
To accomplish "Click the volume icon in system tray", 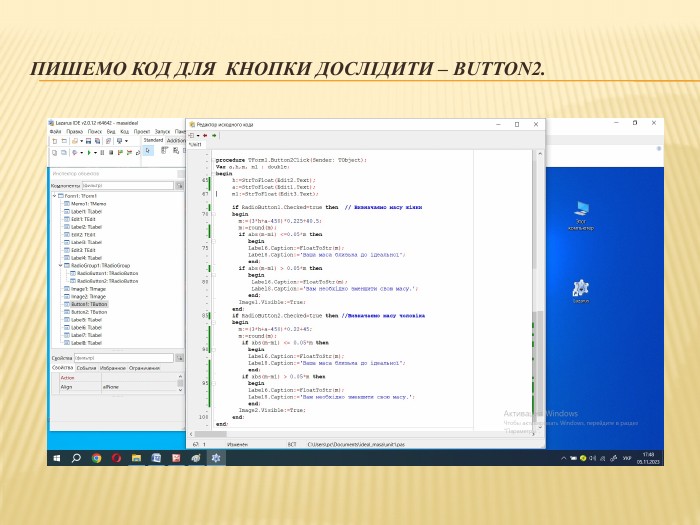I will tap(593, 458).
